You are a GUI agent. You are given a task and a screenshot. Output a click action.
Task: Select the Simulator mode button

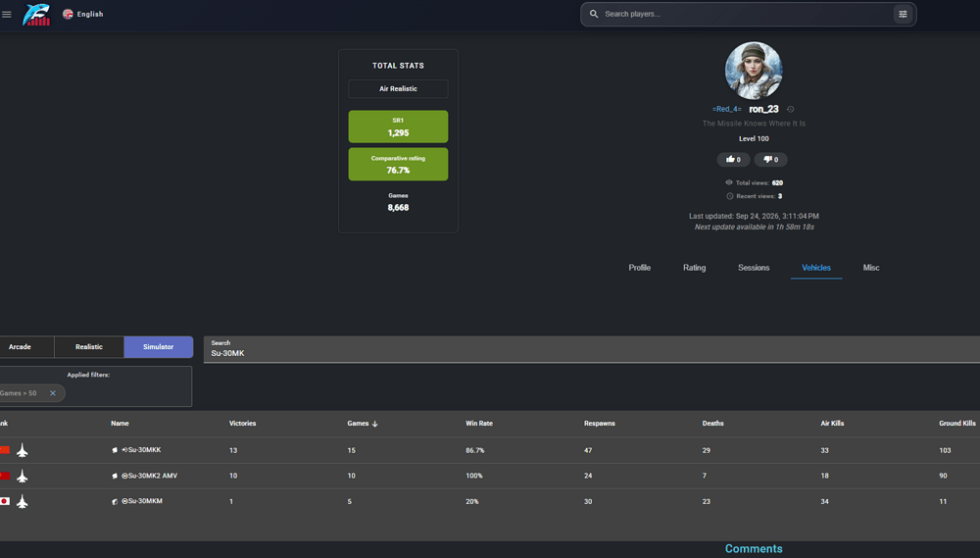tap(158, 346)
